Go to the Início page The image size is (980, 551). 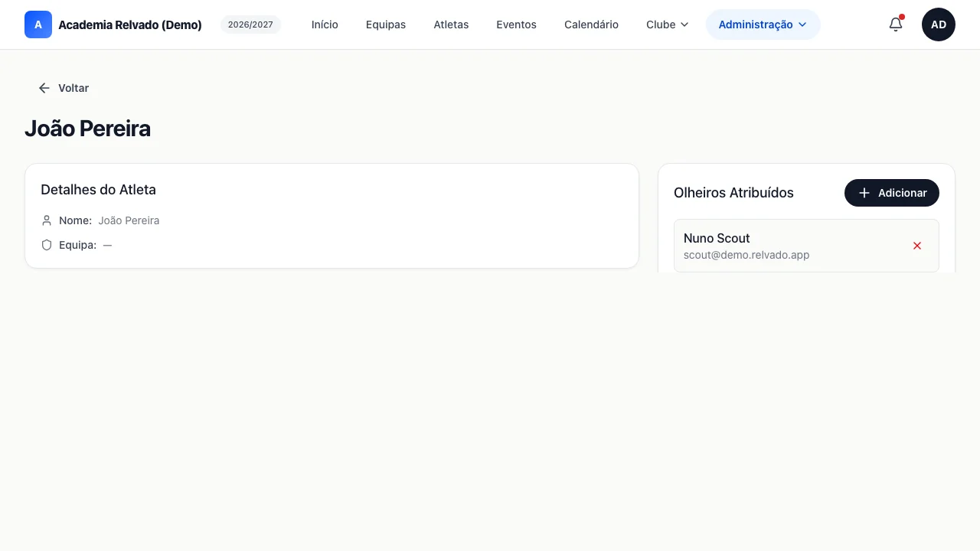pos(325,24)
